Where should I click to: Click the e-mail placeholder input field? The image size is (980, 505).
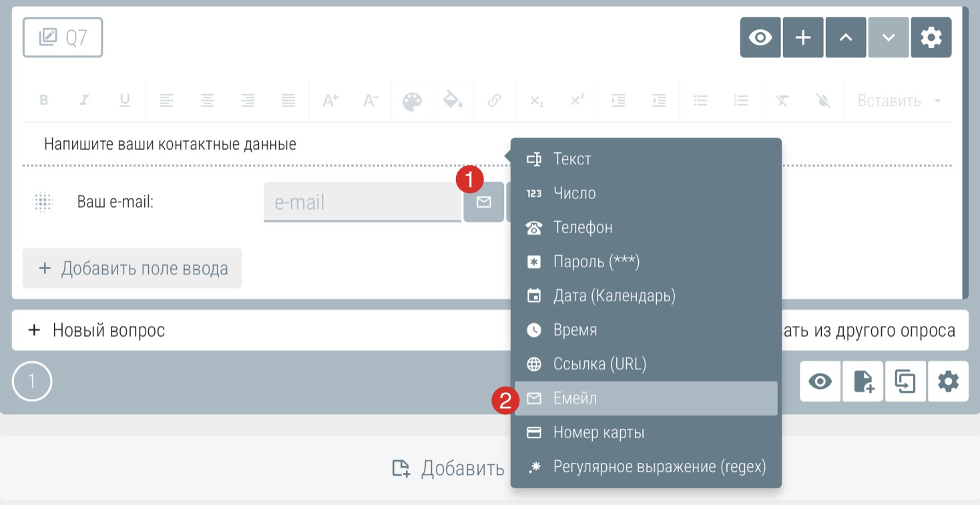pyautogui.click(x=362, y=202)
